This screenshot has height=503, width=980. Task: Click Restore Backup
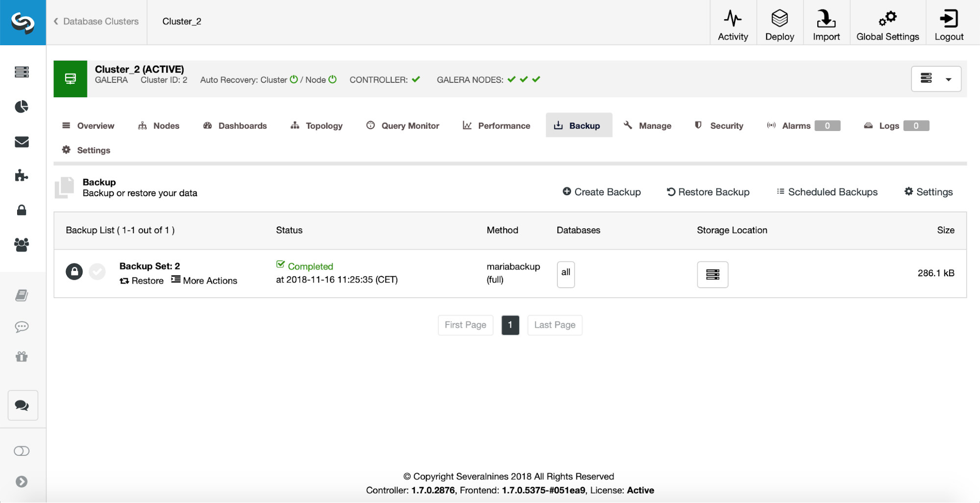pyautogui.click(x=708, y=192)
